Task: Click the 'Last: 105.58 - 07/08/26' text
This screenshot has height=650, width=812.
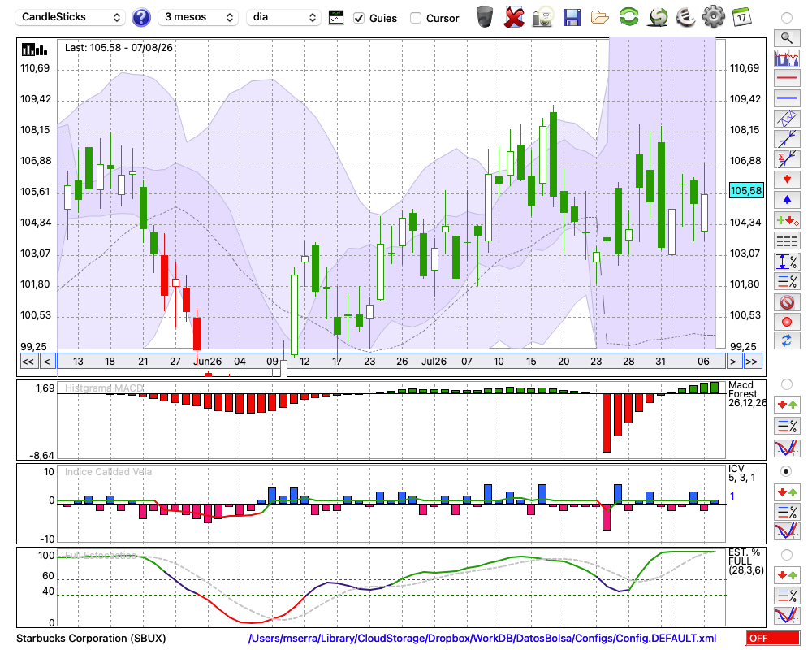Action: (x=119, y=48)
